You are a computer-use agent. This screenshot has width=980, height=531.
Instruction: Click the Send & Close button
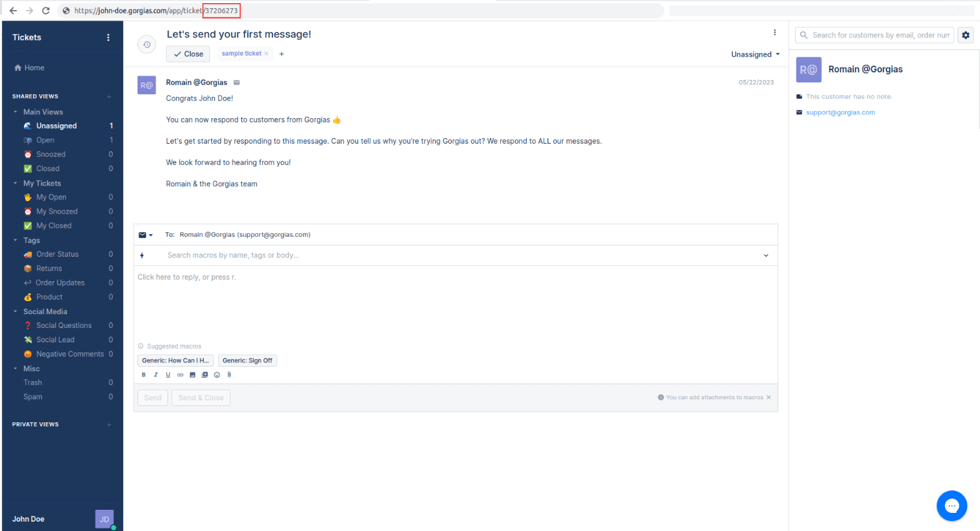(201, 398)
